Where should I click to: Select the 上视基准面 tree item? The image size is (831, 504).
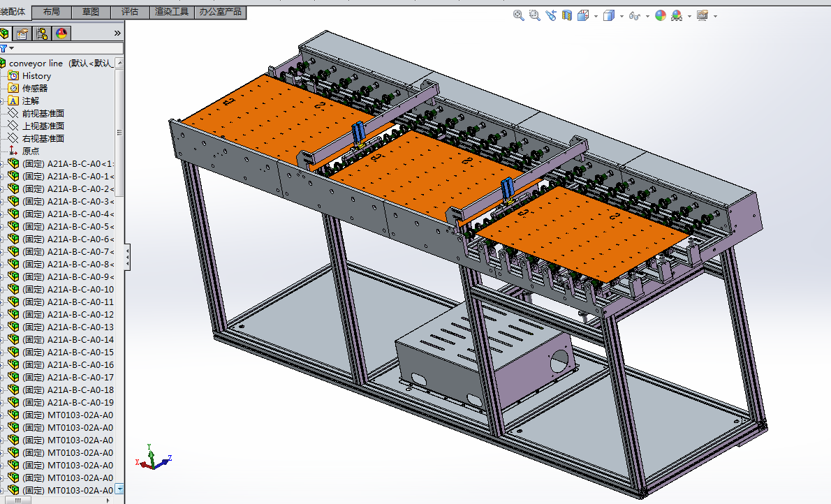(x=43, y=126)
